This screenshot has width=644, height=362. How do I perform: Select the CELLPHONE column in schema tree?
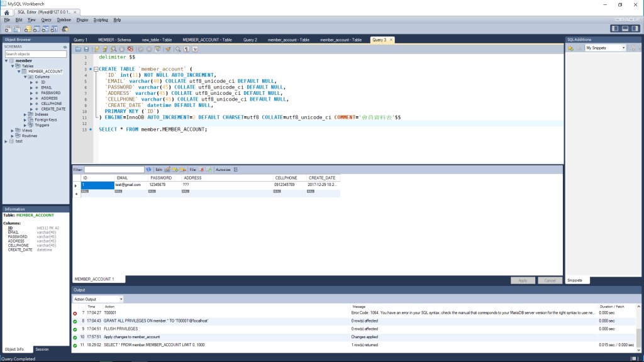click(52, 104)
